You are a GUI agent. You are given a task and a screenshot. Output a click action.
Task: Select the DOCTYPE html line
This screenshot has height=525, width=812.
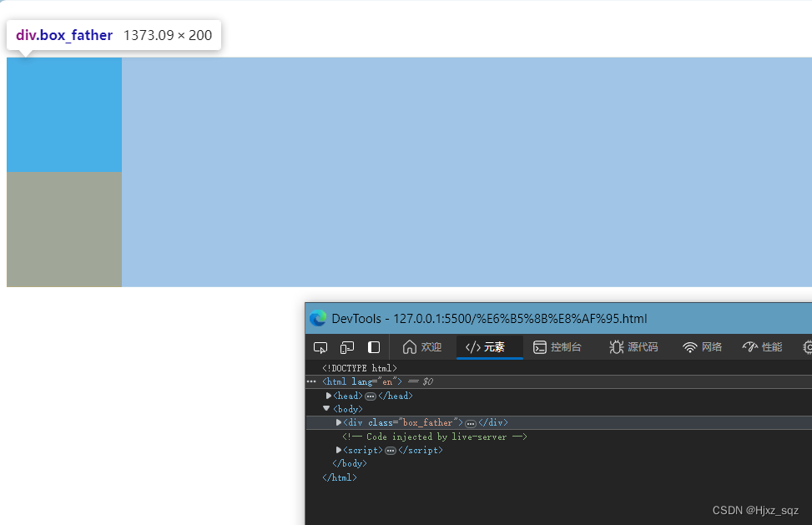360,368
